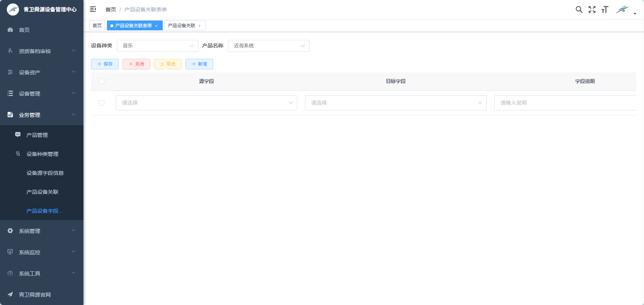Click the search magnifier icon

pos(579,9)
